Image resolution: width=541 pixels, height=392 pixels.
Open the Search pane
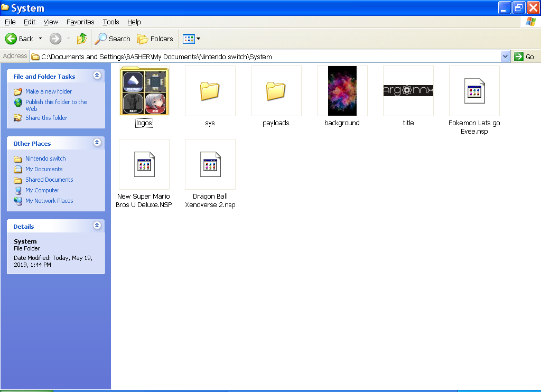coord(113,39)
